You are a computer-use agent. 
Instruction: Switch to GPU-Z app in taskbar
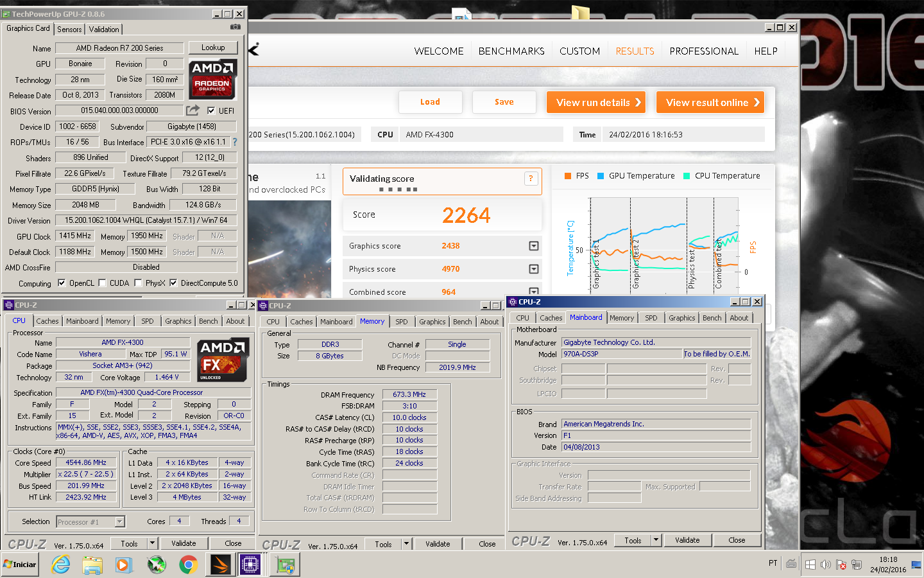click(284, 565)
